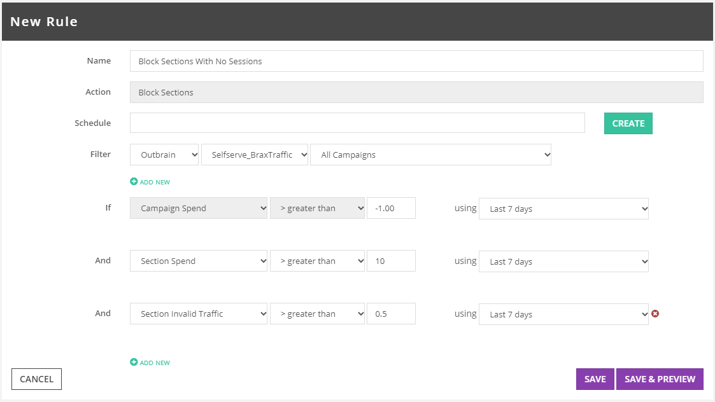Click the Section Spend value field with 10
Screen dimensions: 715x402
[391, 261]
